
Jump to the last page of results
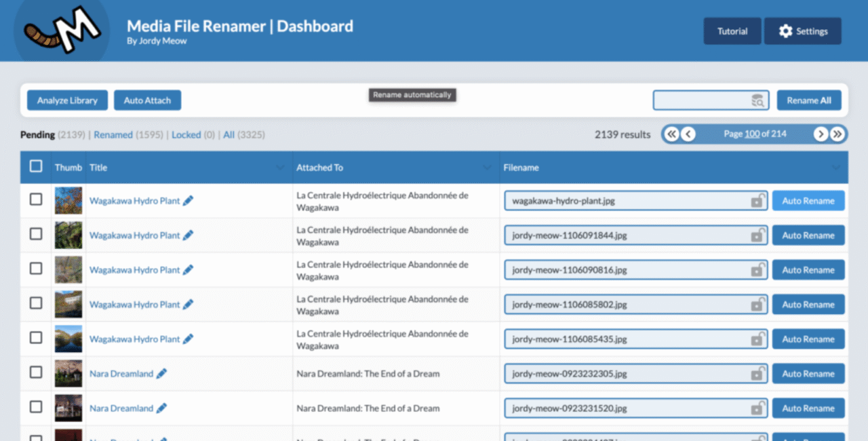837,134
